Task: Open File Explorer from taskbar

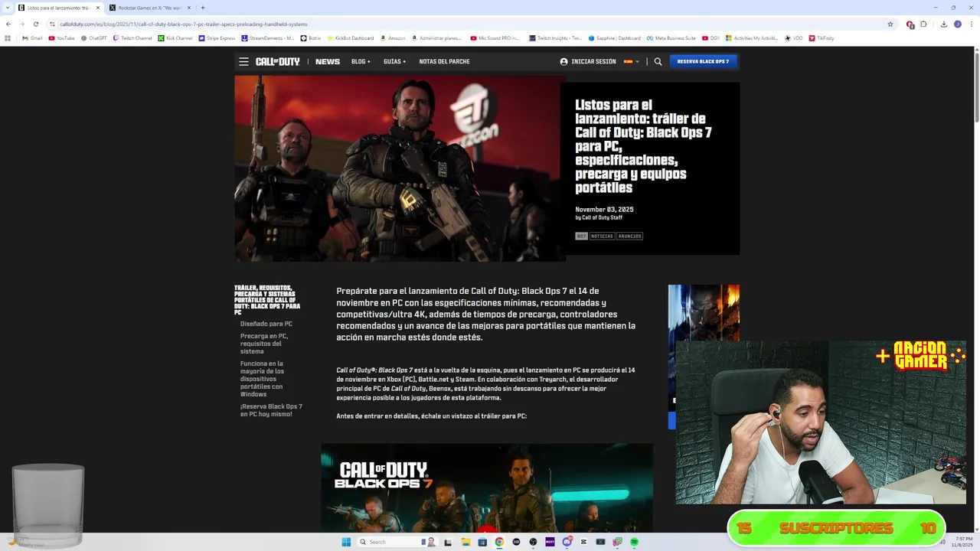Action: [x=465, y=542]
